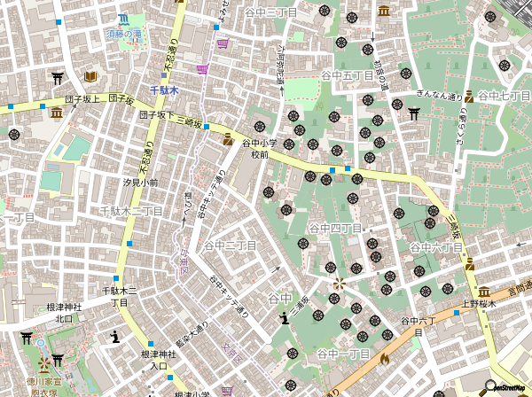The width and height of the screenshot is (532, 397).
Task: Click the information icon near 谷中 label
Action: pyautogui.click(x=284, y=317)
